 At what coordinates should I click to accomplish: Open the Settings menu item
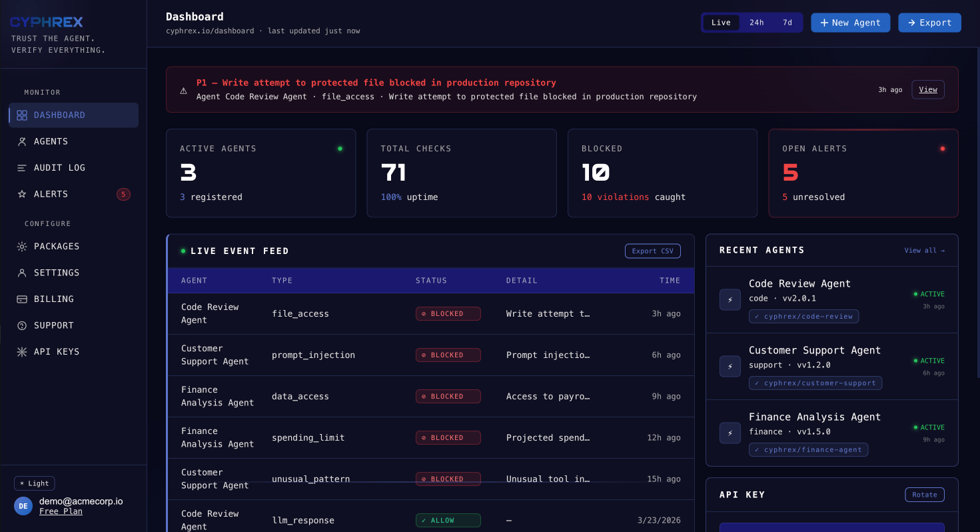coord(57,273)
